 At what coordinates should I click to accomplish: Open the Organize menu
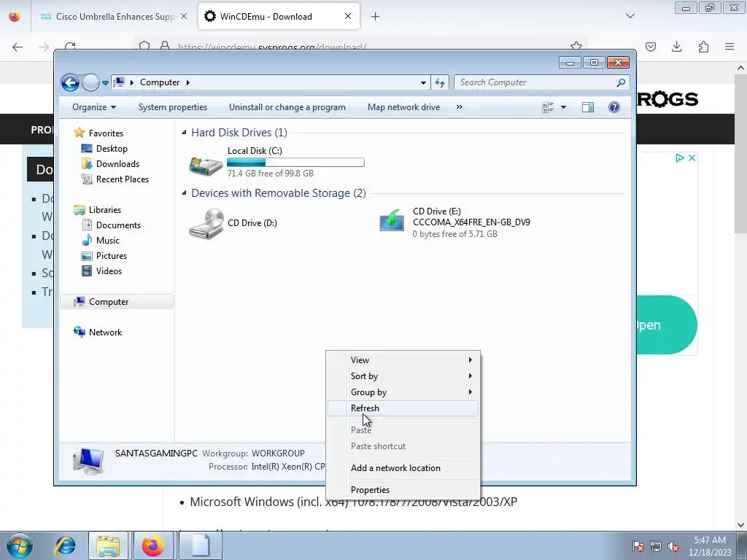coord(94,107)
